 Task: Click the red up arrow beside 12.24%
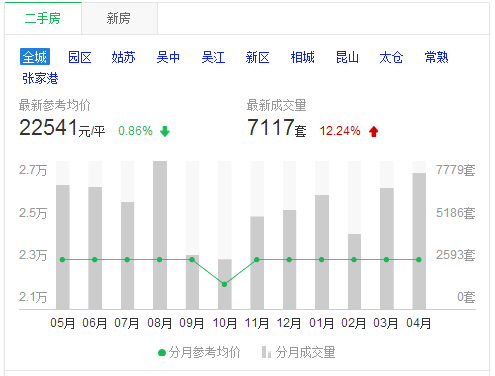click(x=374, y=131)
